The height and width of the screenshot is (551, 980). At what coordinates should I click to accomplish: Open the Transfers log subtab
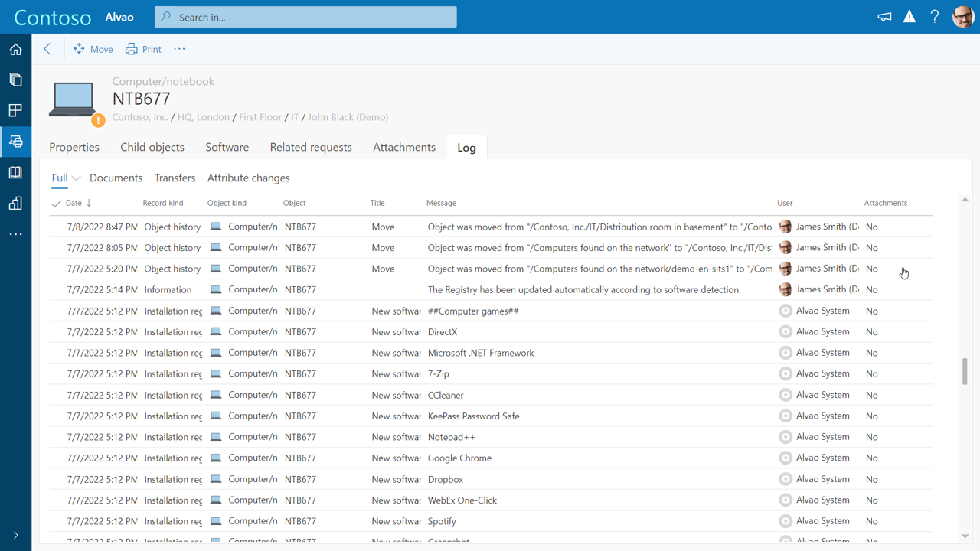(175, 177)
